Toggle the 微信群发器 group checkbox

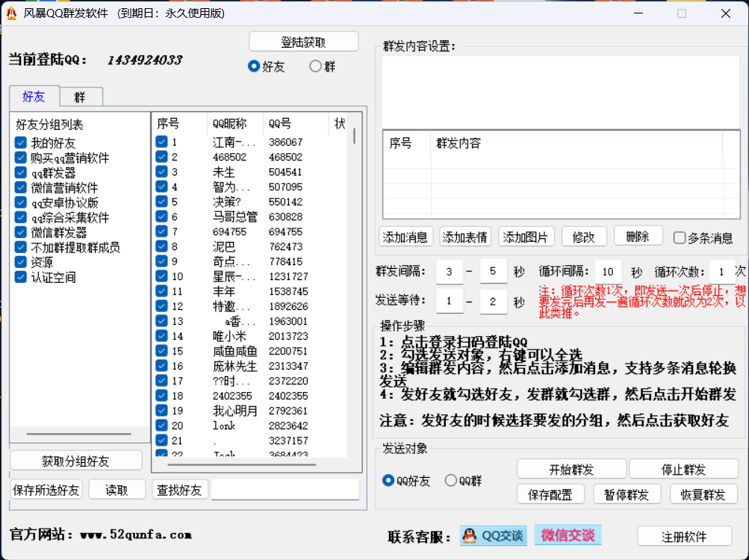pyautogui.click(x=21, y=232)
